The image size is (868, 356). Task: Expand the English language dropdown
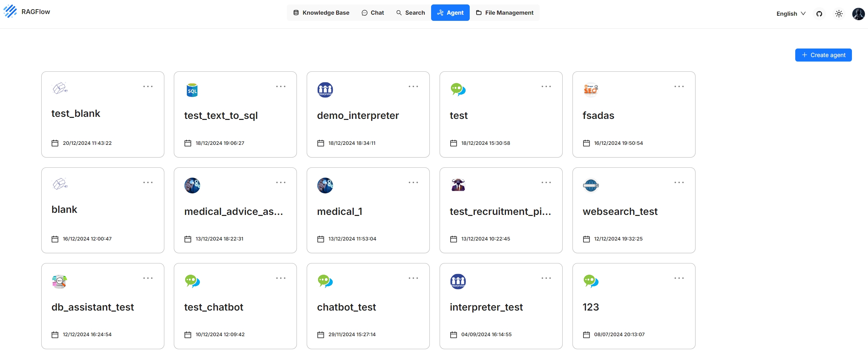pyautogui.click(x=791, y=14)
